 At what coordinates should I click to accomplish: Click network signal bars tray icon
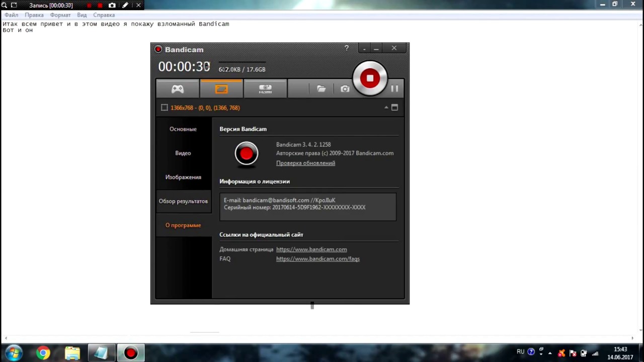[595, 353]
